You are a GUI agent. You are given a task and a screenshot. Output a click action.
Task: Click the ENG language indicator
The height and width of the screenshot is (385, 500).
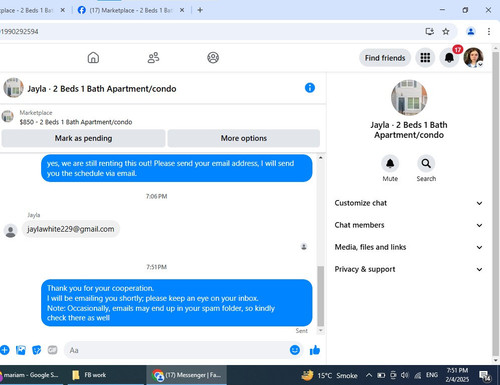point(432,375)
